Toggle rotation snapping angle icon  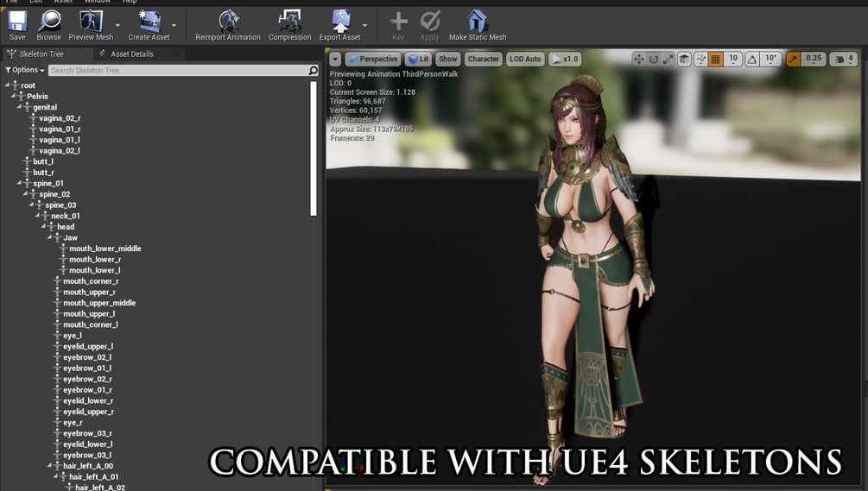751,60
